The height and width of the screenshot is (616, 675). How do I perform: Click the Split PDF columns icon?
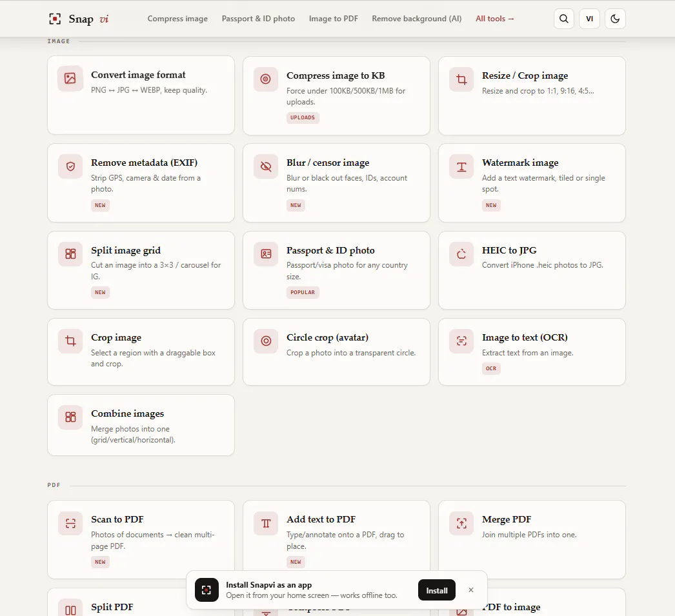70,609
